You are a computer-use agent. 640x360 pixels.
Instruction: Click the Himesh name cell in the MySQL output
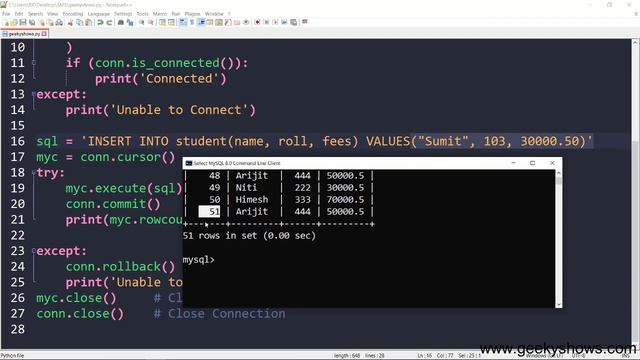[252, 200]
